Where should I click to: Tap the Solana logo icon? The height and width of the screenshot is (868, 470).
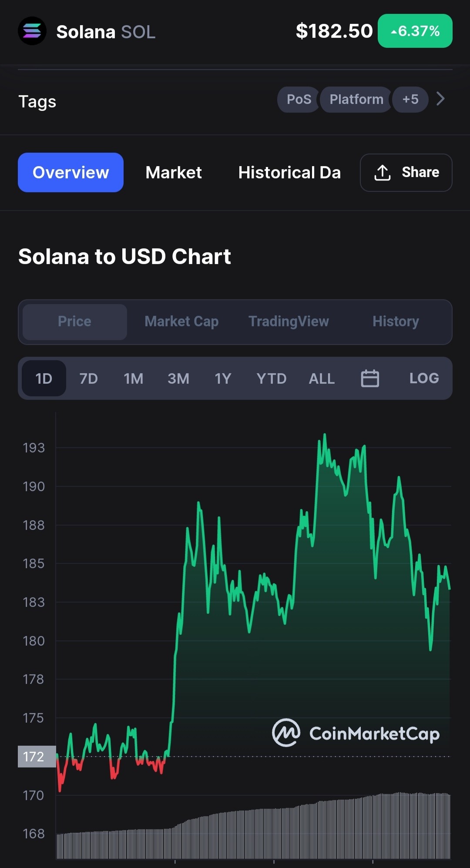coord(32,31)
